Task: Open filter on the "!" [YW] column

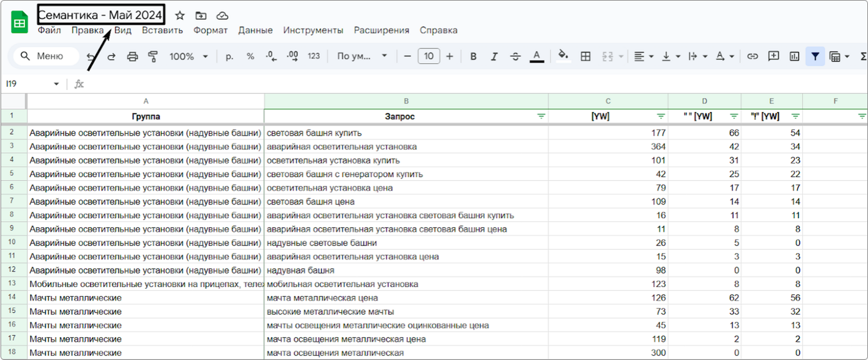Action: (x=795, y=116)
